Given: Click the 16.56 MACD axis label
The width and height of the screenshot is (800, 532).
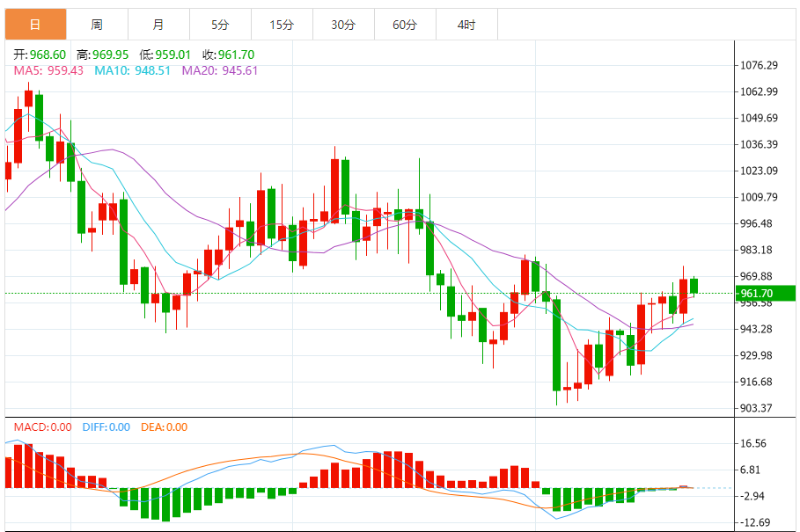Looking at the screenshot, I should click(x=753, y=443).
